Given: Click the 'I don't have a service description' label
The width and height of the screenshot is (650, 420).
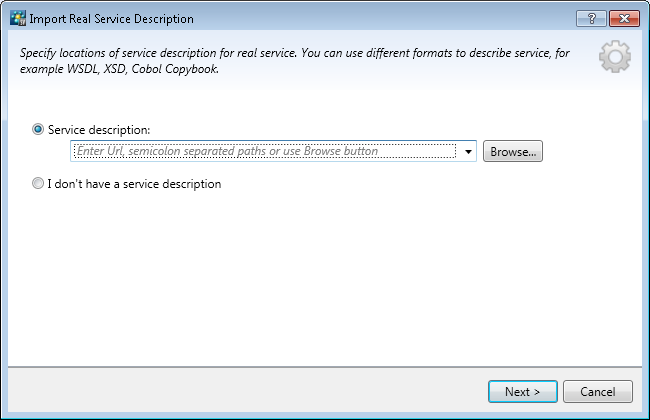Looking at the screenshot, I should tap(134, 184).
